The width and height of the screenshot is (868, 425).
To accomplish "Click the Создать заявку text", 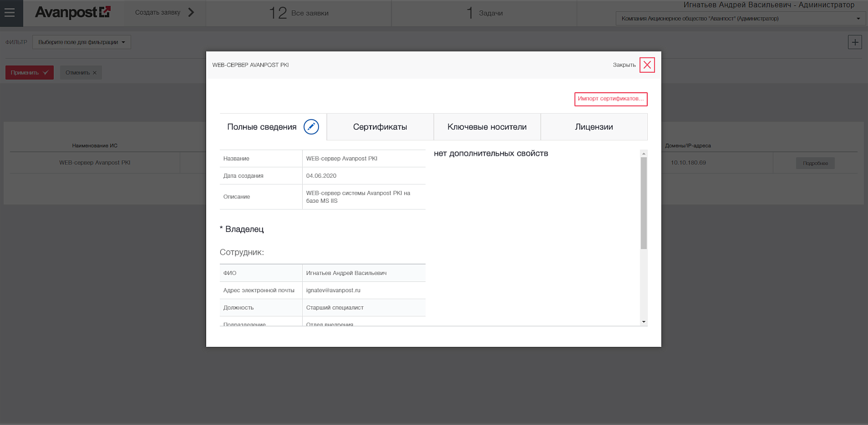I will click(x=157, y=12).
